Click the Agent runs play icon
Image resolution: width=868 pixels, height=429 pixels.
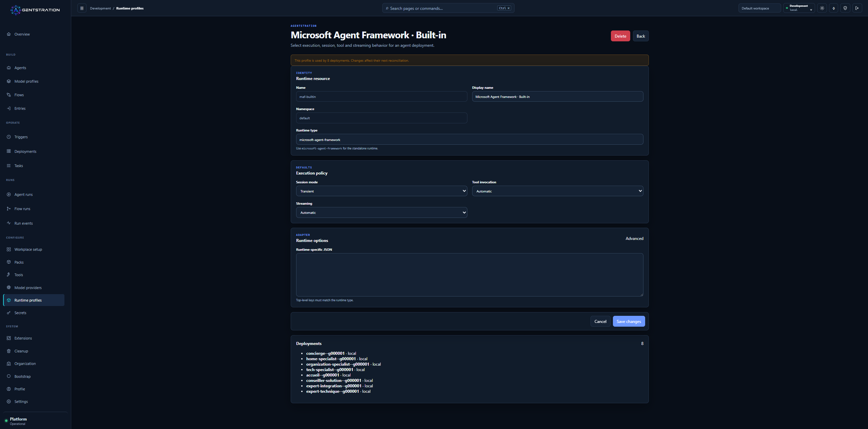[9, 195]
